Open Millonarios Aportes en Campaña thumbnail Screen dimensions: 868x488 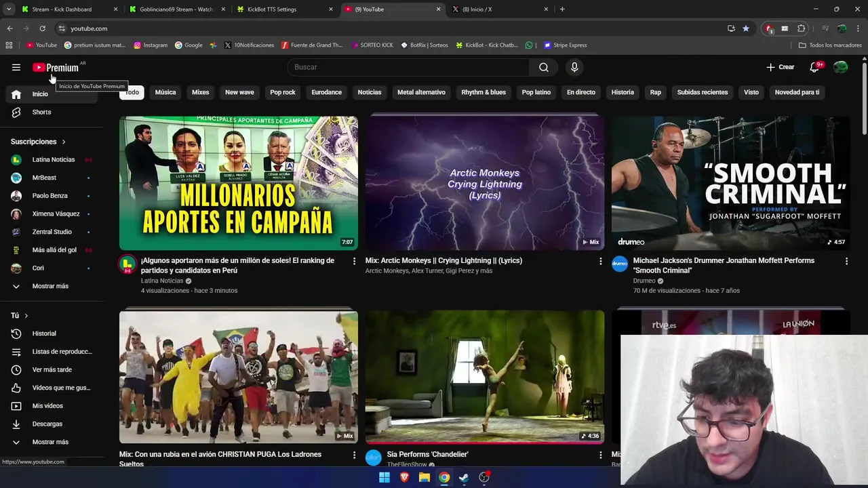coord(239,183)
